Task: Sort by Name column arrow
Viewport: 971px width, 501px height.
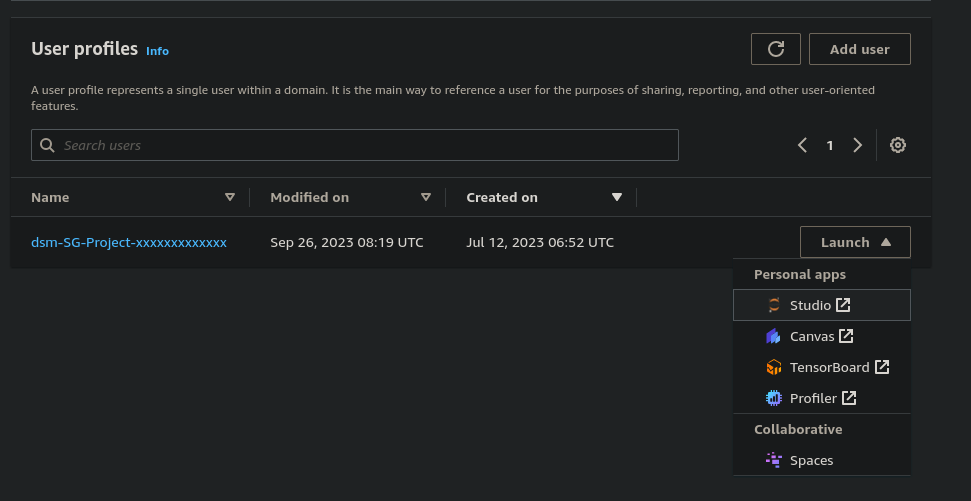Action: click(x=230, y=197)
